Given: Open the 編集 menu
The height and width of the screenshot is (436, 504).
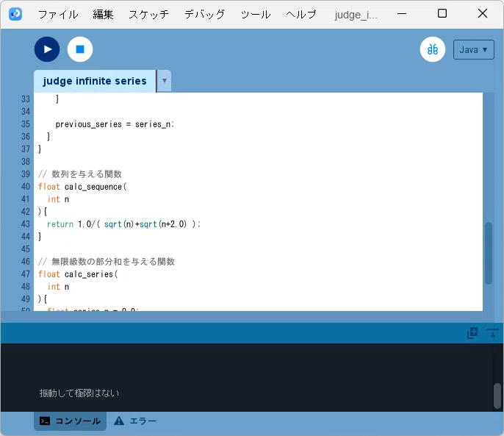Looking at the screenshot, I should (x=103, y=14).
